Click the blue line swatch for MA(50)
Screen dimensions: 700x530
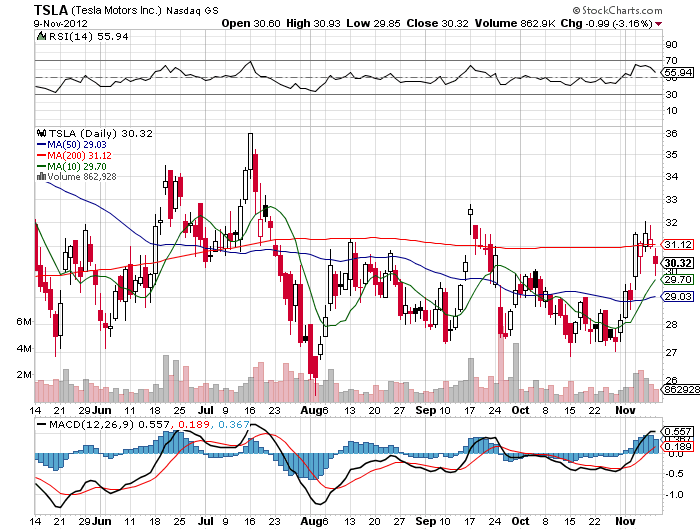pyautogui.click(x=42, y=145)
